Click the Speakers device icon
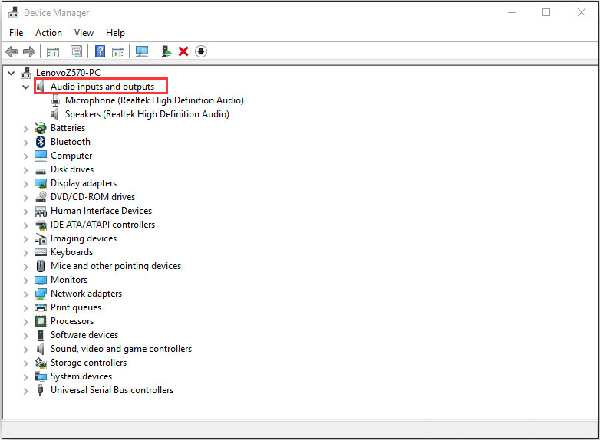Screen dimensions: 600x440 click(x=55, y=114)
